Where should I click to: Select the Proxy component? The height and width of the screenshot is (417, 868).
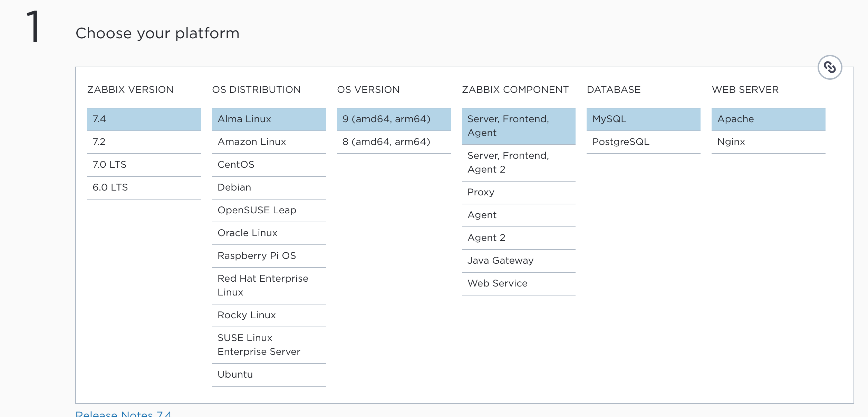519,192
